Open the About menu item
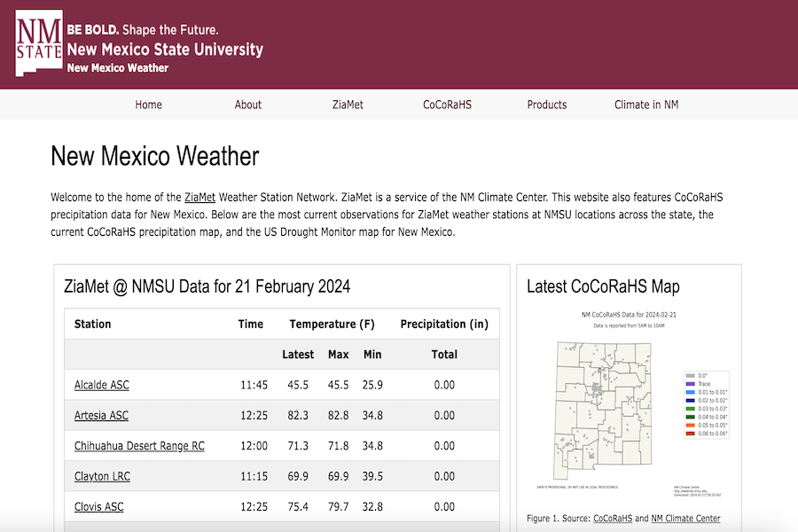This screenshot has width=798, height=532. pos(248,105)
